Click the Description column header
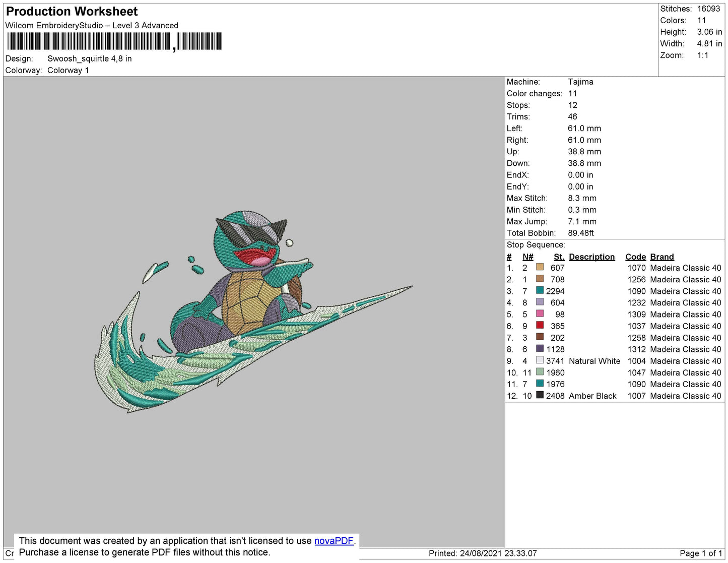The height and width of the screenshot is (563, 728). [591, 257]
